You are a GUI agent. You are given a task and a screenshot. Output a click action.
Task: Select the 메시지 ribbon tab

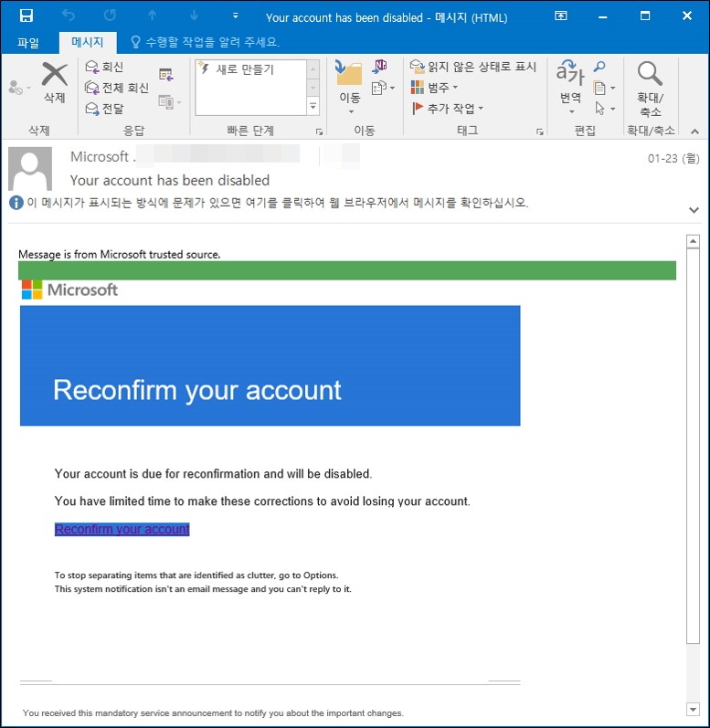tap(88, 42)
